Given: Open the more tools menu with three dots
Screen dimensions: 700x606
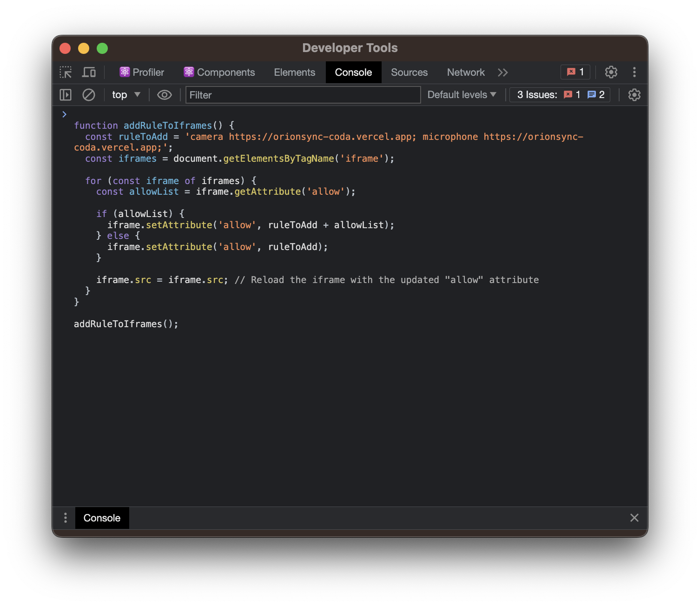Looking at the screenshot, I should 634,72.
